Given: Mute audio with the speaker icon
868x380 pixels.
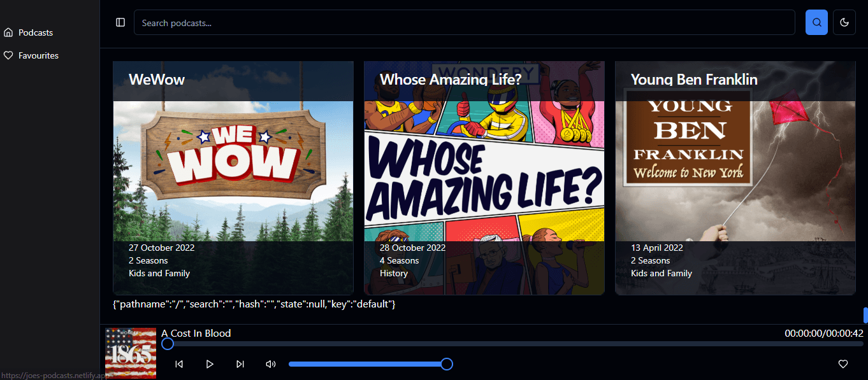Looking at the screenshot, I should [271, 364].
